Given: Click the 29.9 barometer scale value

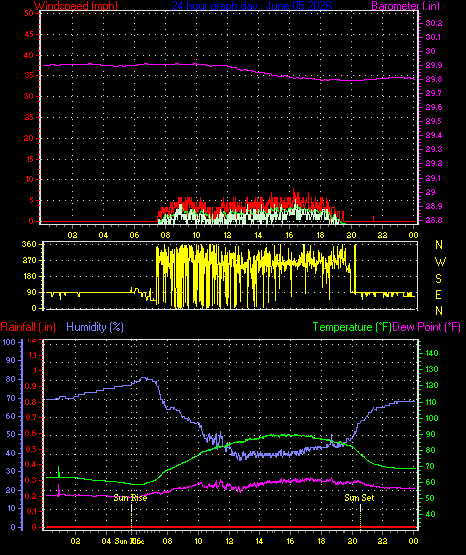Looking at the screenshot, I should click(x=434, y=65).
